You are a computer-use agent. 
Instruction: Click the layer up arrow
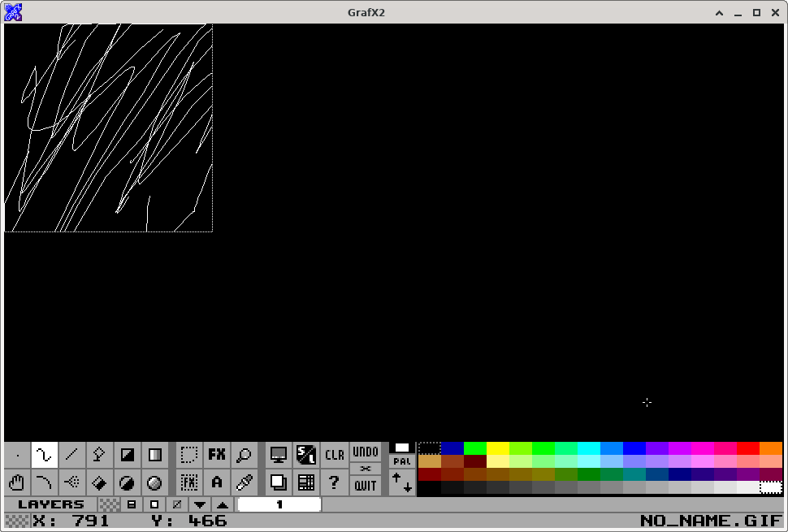[222, 504]
